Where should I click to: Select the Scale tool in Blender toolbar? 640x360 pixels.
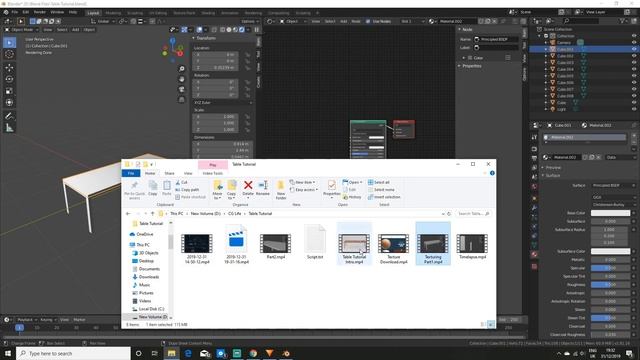coord(9,91)
